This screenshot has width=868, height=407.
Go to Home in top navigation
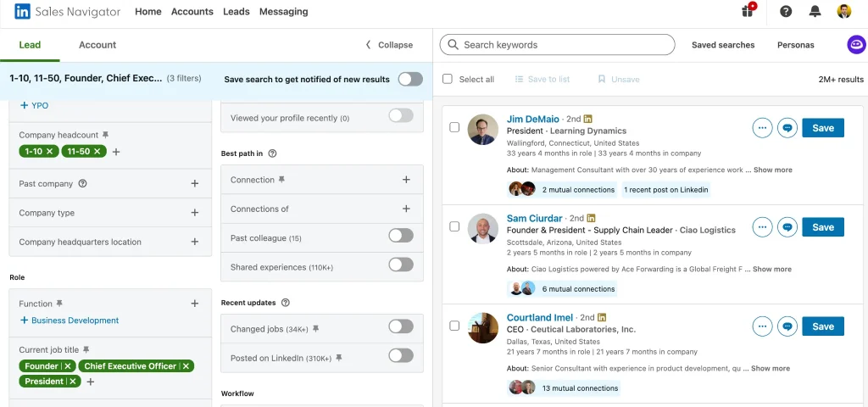(148, 12)
